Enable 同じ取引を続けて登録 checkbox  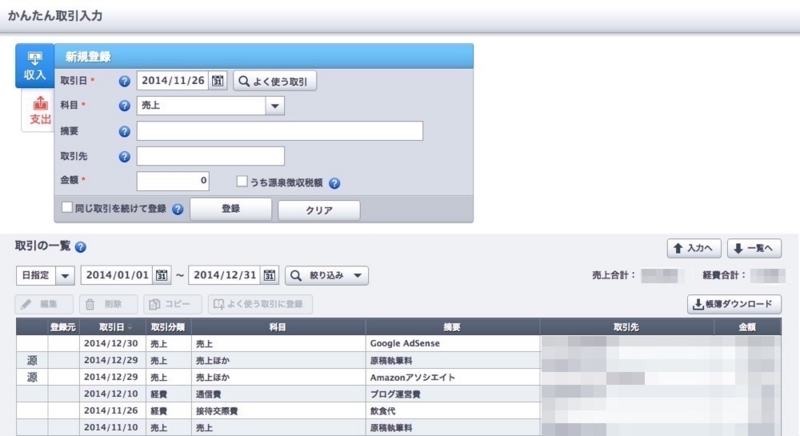coord(67,207)
